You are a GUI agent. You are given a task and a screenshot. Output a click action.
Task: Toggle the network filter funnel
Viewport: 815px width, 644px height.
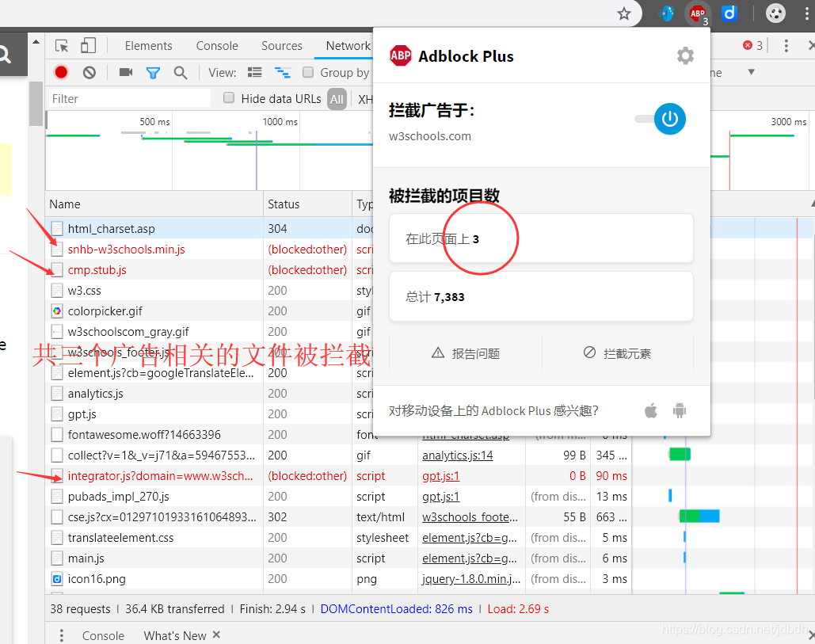153,73
